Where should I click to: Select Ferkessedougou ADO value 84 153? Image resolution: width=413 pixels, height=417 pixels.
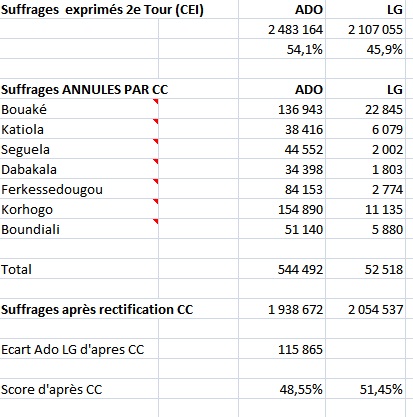[x=282, y=189]
